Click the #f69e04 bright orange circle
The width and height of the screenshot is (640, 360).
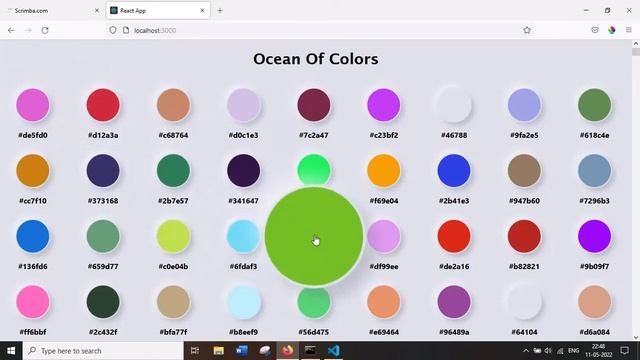pyautogui.click(x=384, y=171)
